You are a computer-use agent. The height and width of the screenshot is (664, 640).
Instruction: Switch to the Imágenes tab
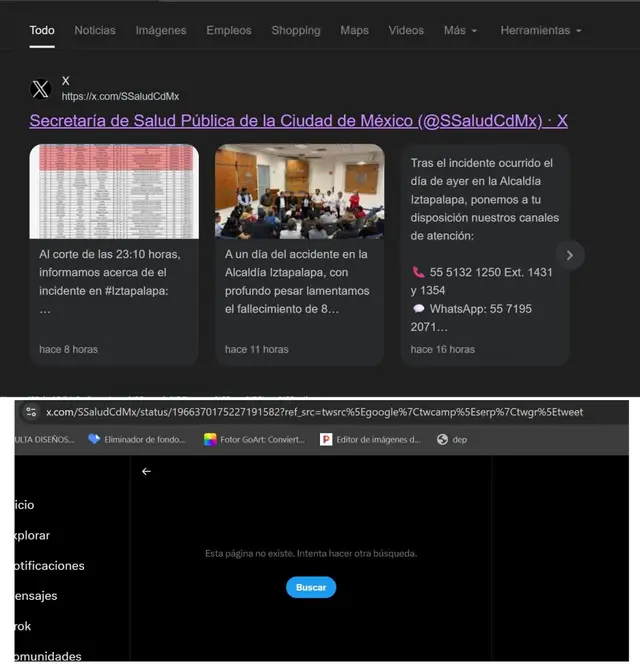click(161, 30)
